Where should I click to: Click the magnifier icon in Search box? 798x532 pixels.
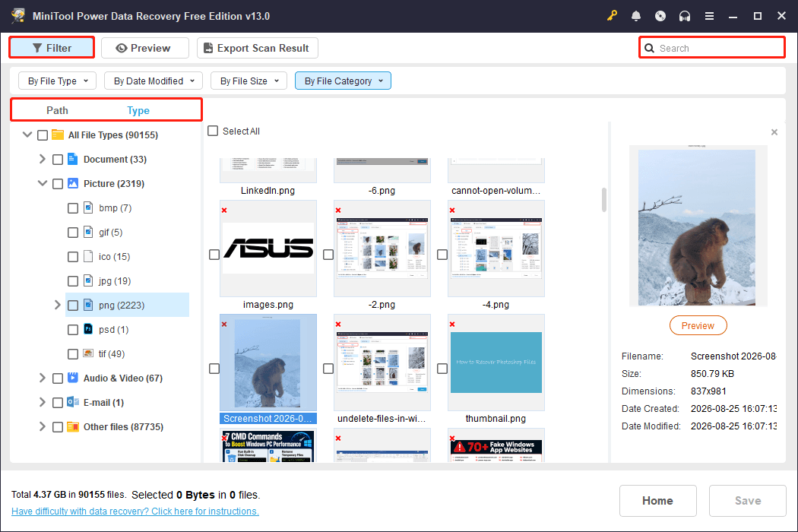(x=649, y=48)
